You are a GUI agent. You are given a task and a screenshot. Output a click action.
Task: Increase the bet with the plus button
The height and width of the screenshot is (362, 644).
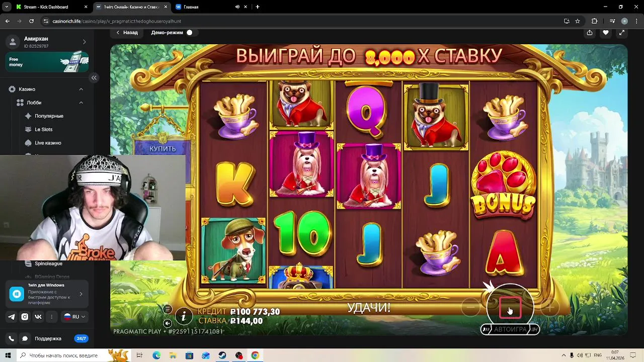(550, 307)
